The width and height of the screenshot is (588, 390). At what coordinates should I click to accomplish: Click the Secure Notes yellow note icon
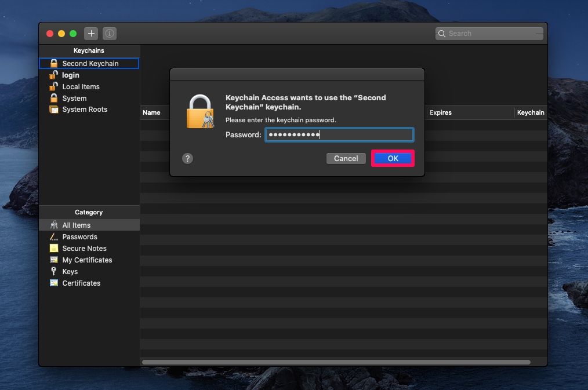coord(54,248)
